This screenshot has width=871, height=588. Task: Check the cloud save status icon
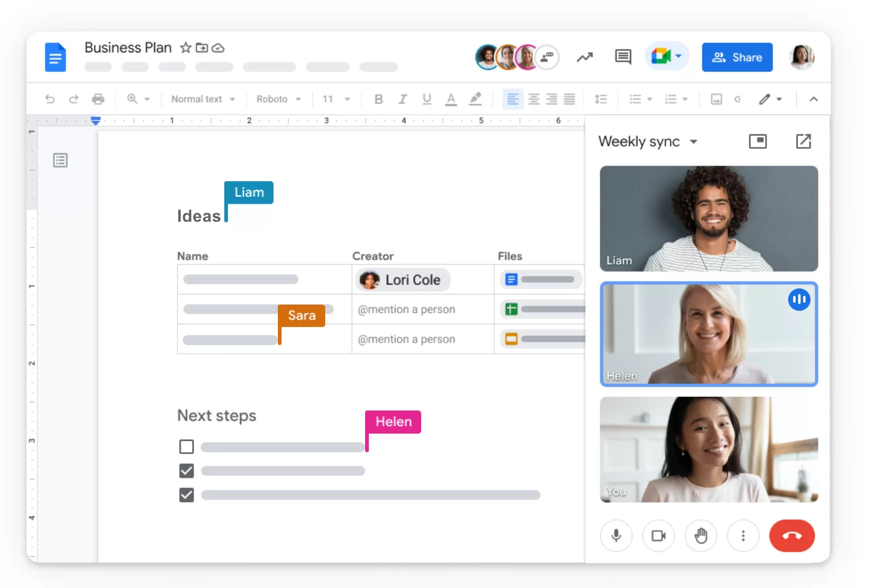[218, 47]
